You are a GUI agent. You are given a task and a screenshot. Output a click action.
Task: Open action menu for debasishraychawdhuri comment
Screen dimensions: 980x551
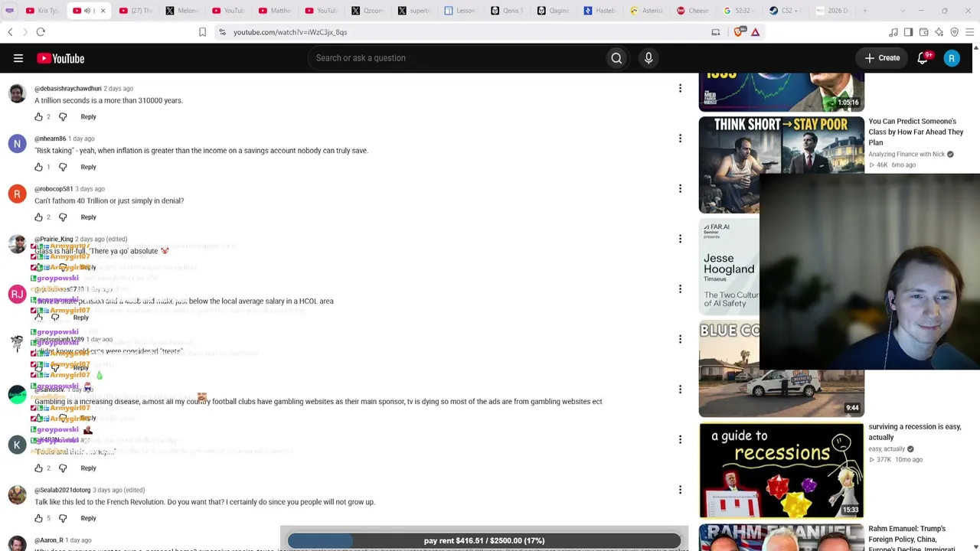pyautogui.click(x=680, y=89)
